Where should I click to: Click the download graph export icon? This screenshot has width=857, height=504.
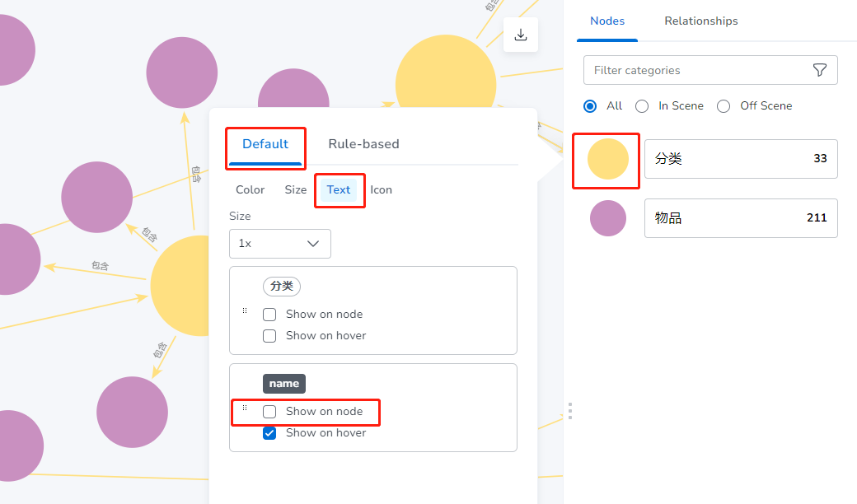coord(520,35)
